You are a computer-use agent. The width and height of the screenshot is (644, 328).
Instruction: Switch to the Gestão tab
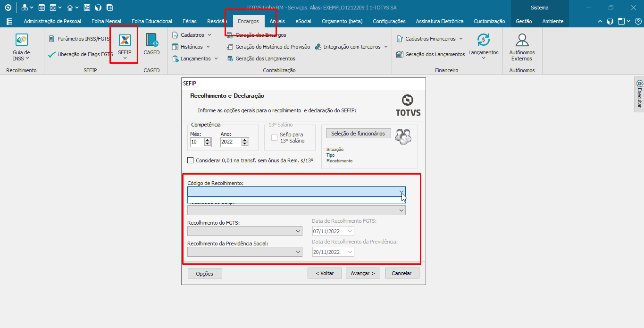pyautogui.click(x=524, y=21)
